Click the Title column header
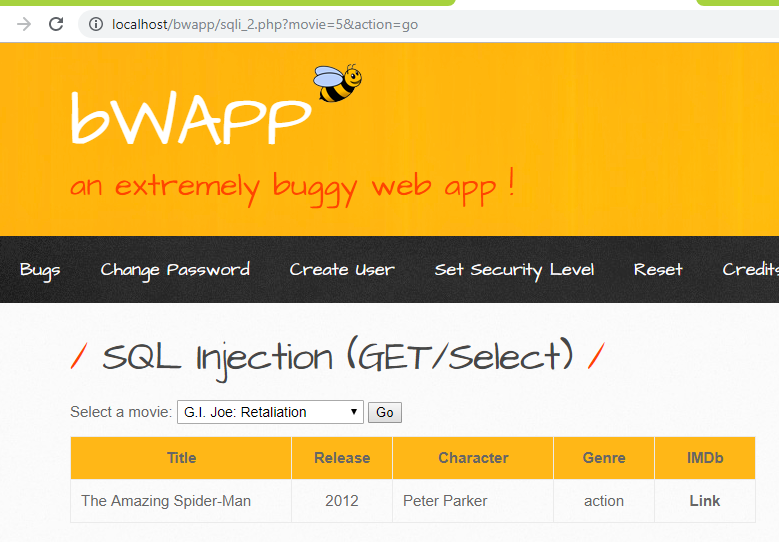779x542 pixels. point(181,458)
